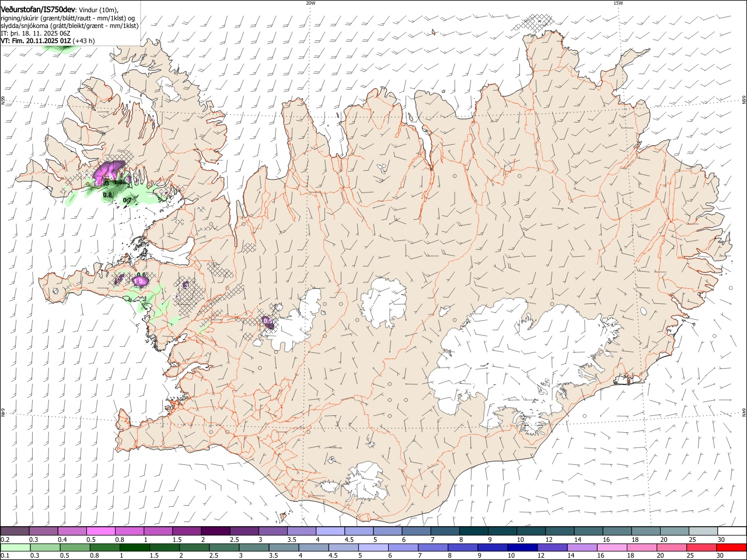The width and height of the screenshot is (747, 560).
Task: Pick the white top-row swatch right of 30
Action: [731, 531]
